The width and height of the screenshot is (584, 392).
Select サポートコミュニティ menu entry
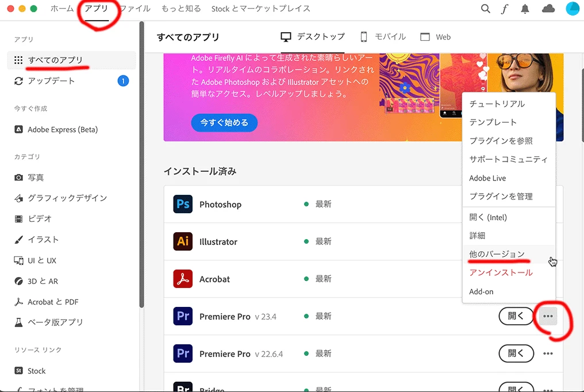click(509, 159)
